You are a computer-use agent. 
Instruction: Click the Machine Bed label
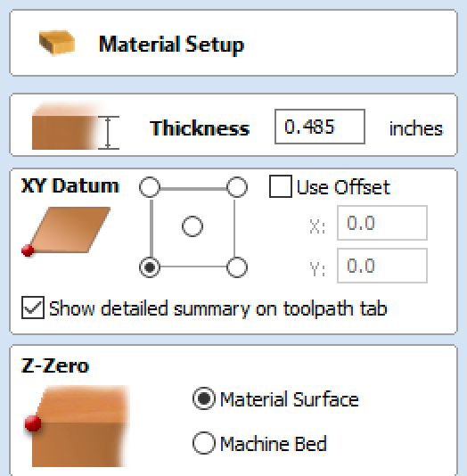pyautogui.click(x=274, y=444)
